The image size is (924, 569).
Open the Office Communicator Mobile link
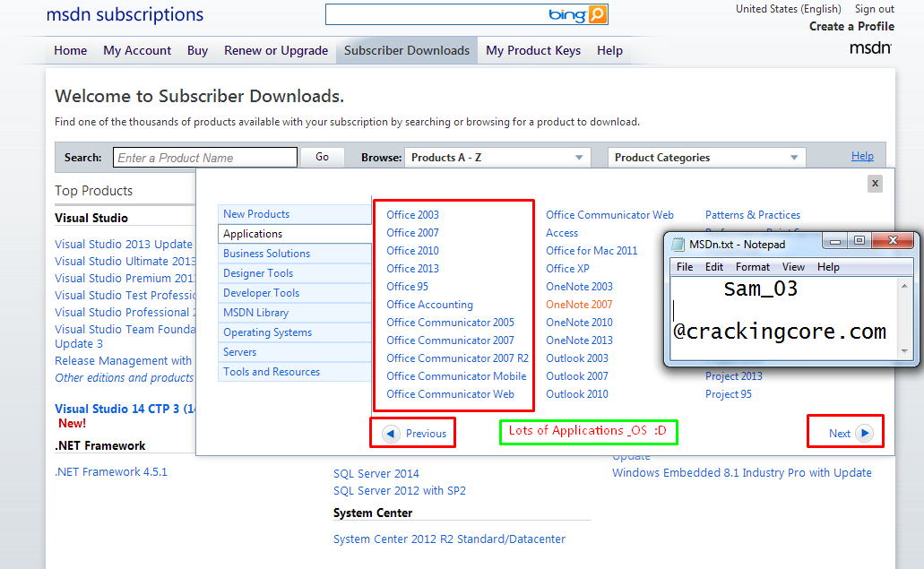(456, 375)
